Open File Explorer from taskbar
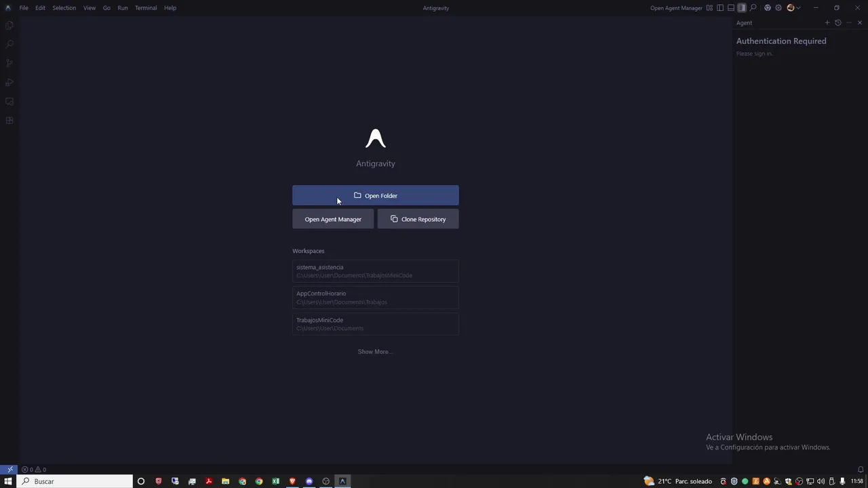Screen dimensions: 868x488 pyautogui.click(x=226, y=481)
